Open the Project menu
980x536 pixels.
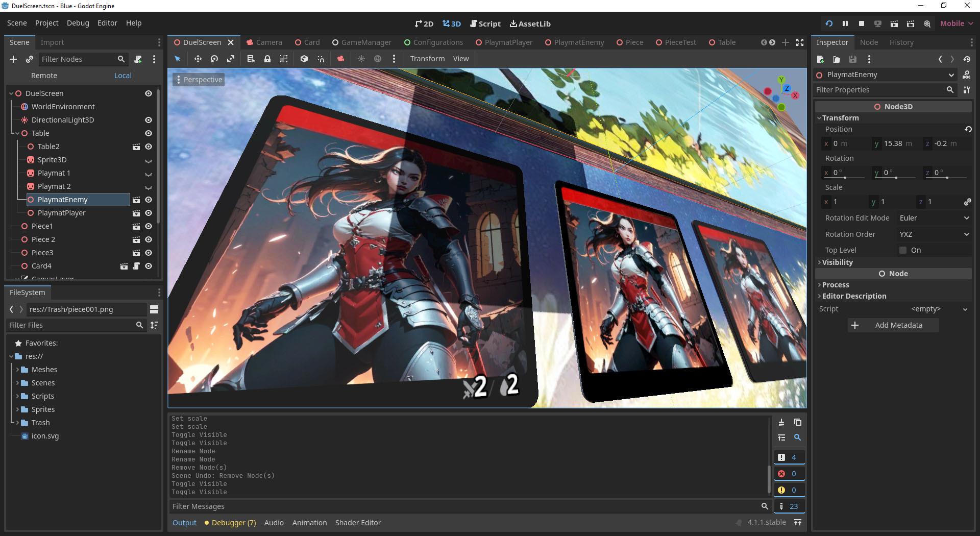(46, 23)
